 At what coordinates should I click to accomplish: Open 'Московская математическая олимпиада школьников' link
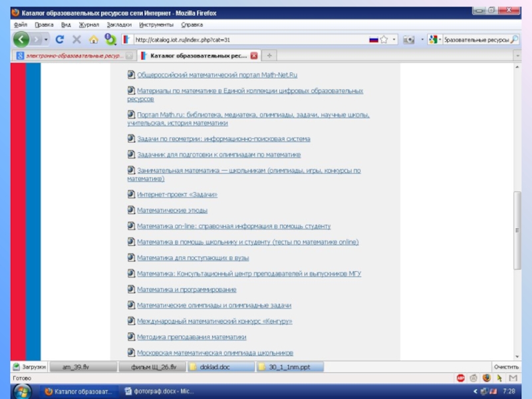click(x=215, y=353)
